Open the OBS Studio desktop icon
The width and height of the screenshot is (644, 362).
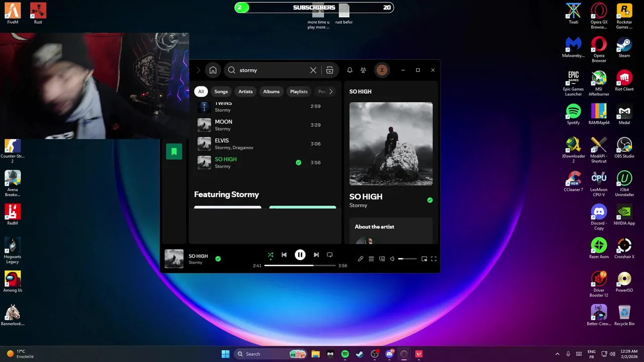624,148
